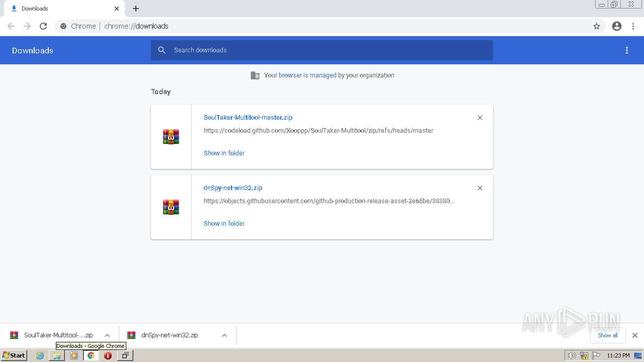This screenshot has height=362, width=644.
Task: Click the Today date heading
Action: click(x=160, y=92)
